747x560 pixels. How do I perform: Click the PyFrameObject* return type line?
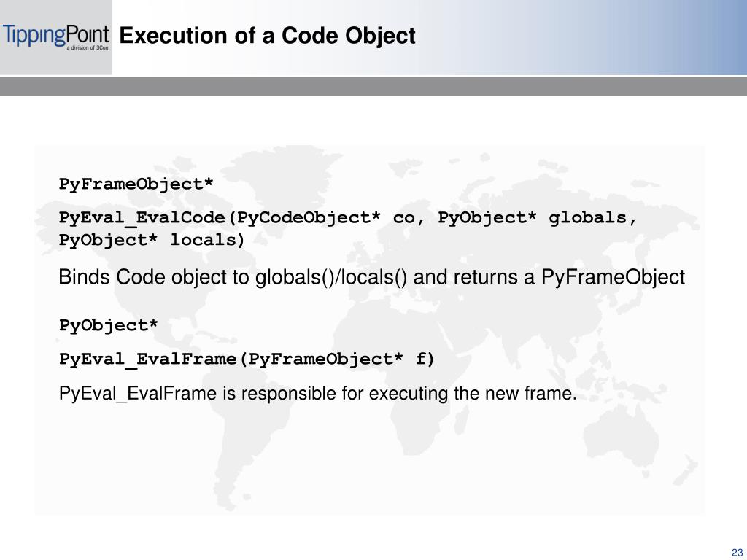(x=136, y=184)
